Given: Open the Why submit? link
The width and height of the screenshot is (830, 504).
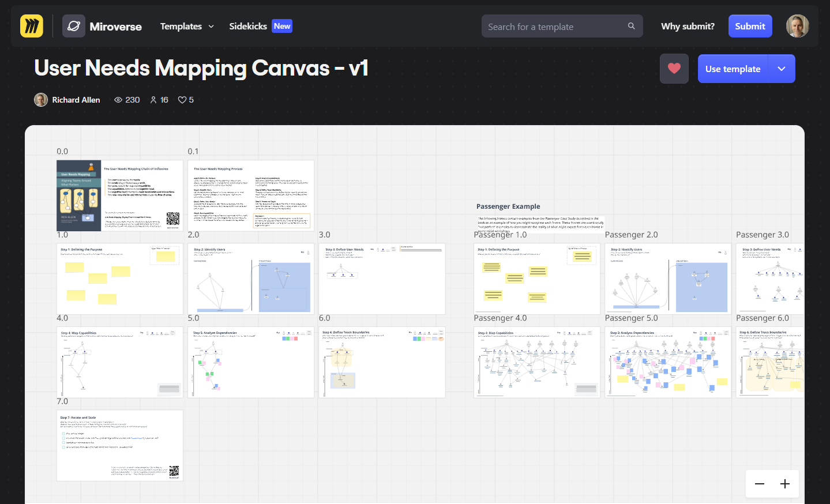Looking at the screenshot, I should [688, 25].
